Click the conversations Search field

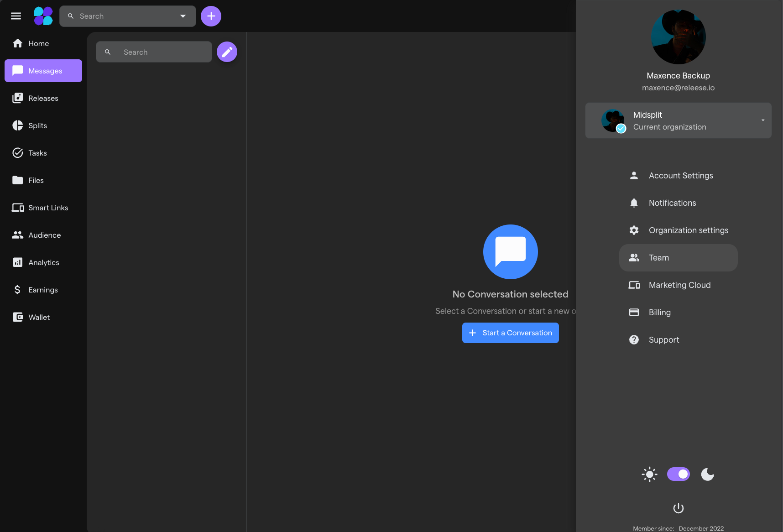pyautogui.click(x=154, y=52)
